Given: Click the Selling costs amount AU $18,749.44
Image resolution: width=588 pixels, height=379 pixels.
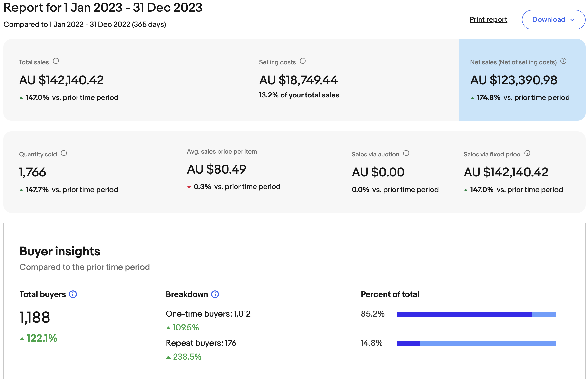Looking at the screenshot, I should coord(298,80).
